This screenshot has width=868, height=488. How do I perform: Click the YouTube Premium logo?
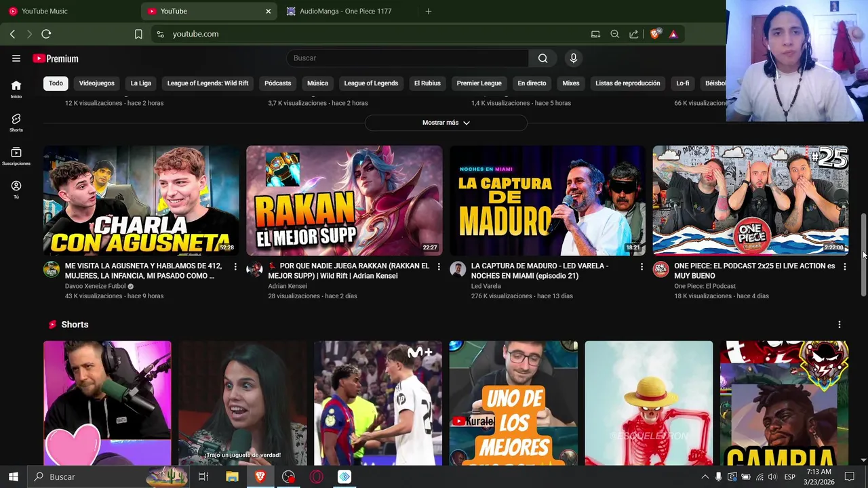click(x=56, y=58)
